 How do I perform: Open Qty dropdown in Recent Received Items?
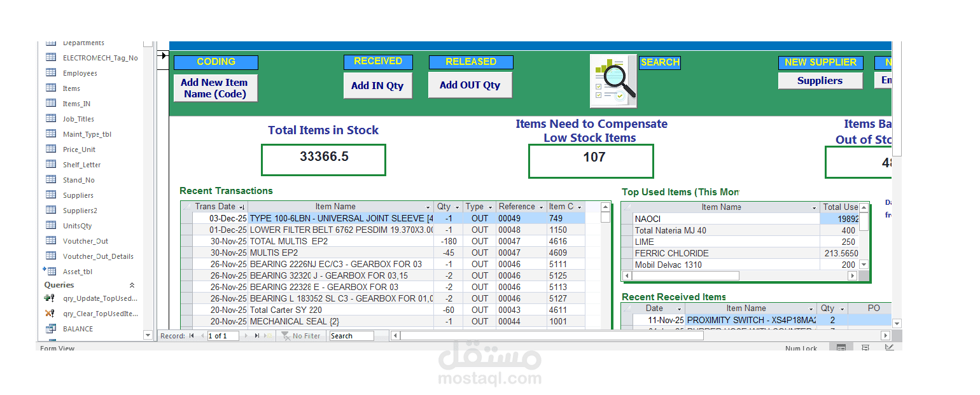842,308
